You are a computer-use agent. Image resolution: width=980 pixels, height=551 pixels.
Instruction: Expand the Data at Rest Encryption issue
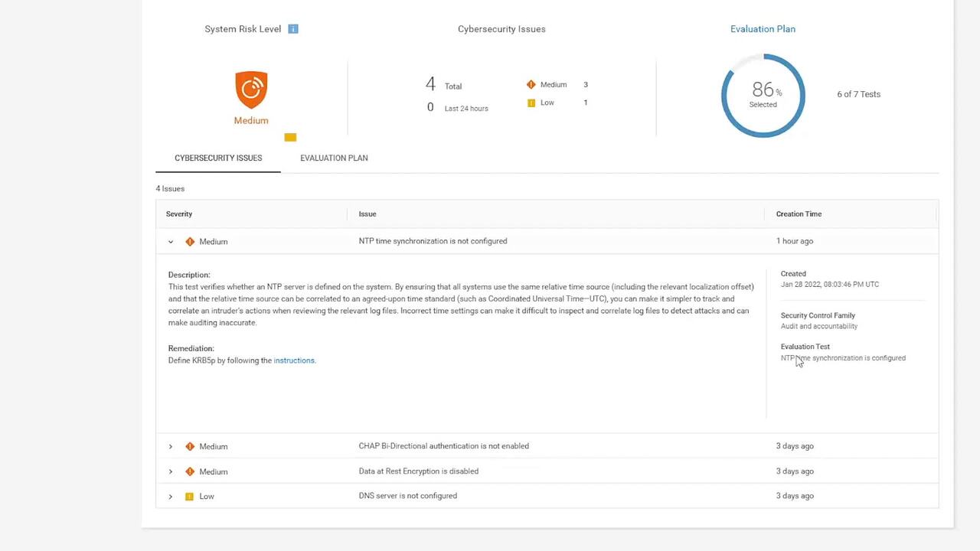(170, 471)
